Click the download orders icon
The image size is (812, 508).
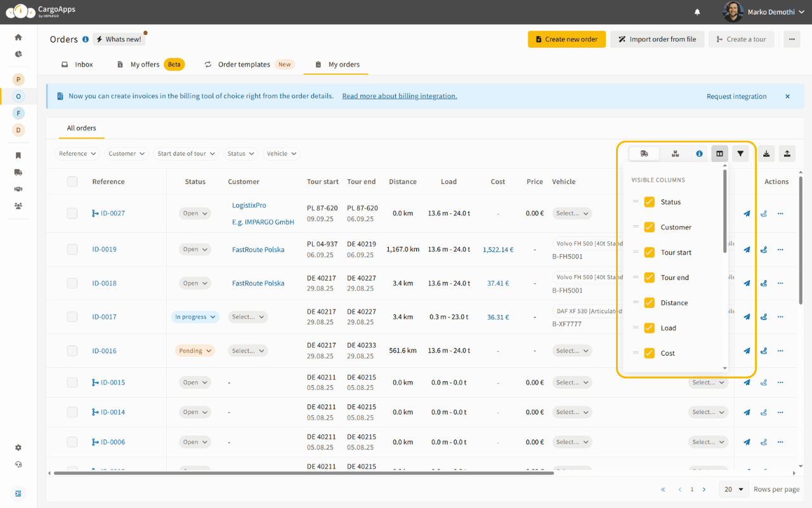(x=766, y=154)
